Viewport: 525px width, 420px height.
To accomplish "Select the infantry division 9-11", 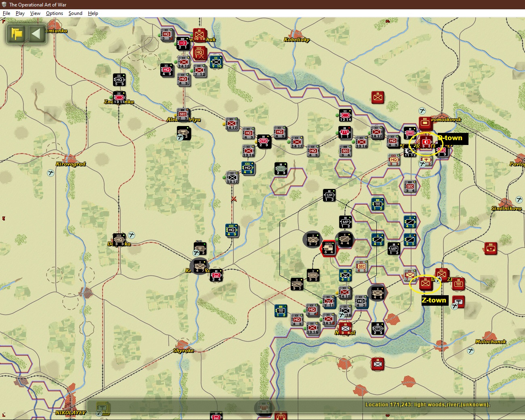I will (329, 302).
